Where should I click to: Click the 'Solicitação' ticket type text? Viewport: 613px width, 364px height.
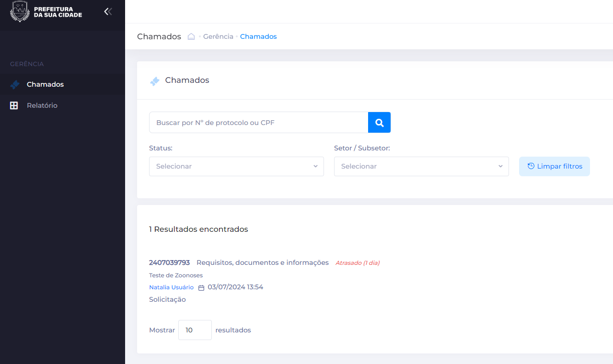[x=167, y=300]
